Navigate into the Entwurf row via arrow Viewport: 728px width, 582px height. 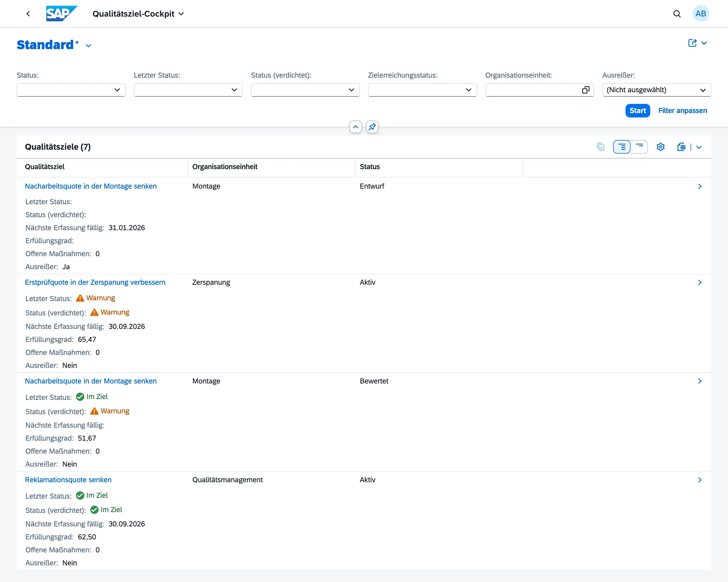click(700, 186)
